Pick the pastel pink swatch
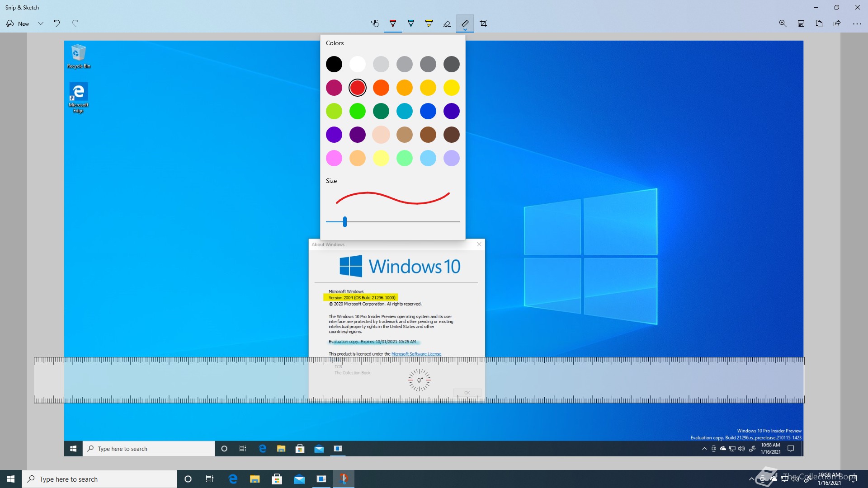This screenshot has width=868, height=488. [334, 158]
